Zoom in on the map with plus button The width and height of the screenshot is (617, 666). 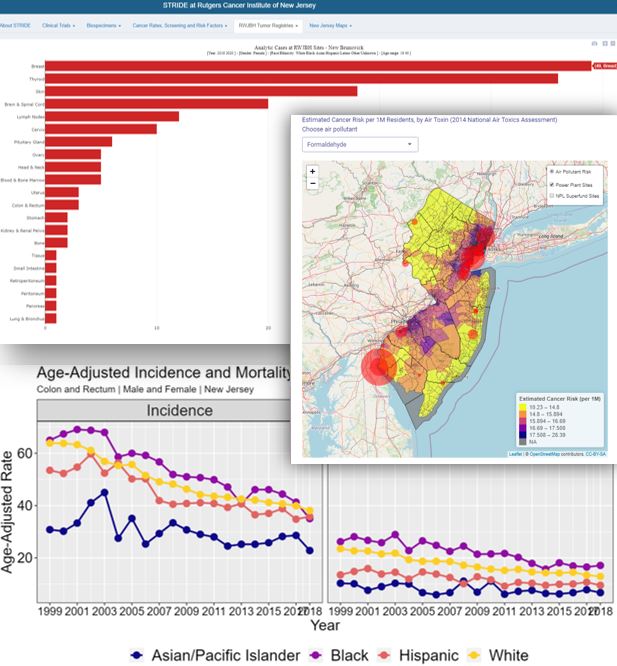pyautogui.click(x=313, y=171)
